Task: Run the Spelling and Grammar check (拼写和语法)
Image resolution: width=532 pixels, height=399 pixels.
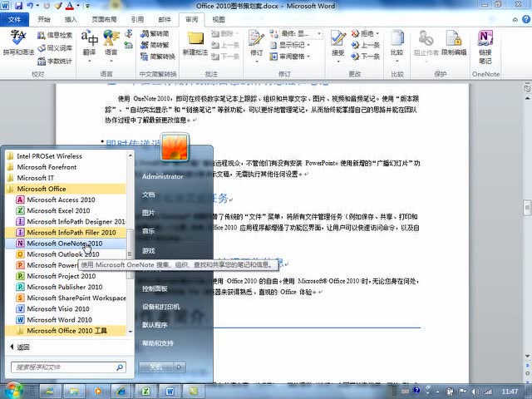Action: (18, 43)
